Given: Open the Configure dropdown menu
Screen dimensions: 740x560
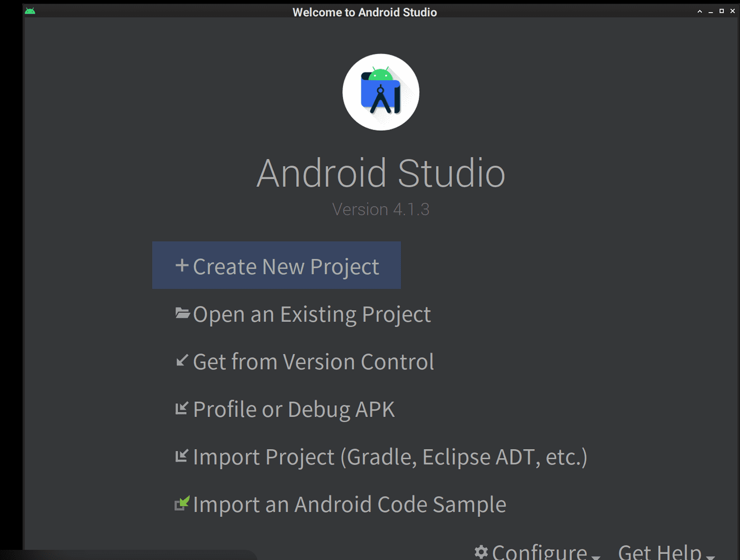Looking at the screenshot, I should [x=538, y=552].
